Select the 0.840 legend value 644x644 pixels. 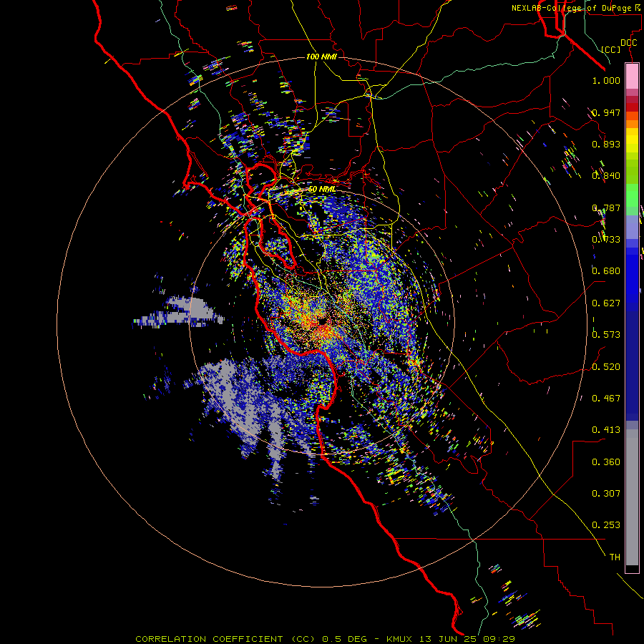pyautogui.click(x=606, y=176)
